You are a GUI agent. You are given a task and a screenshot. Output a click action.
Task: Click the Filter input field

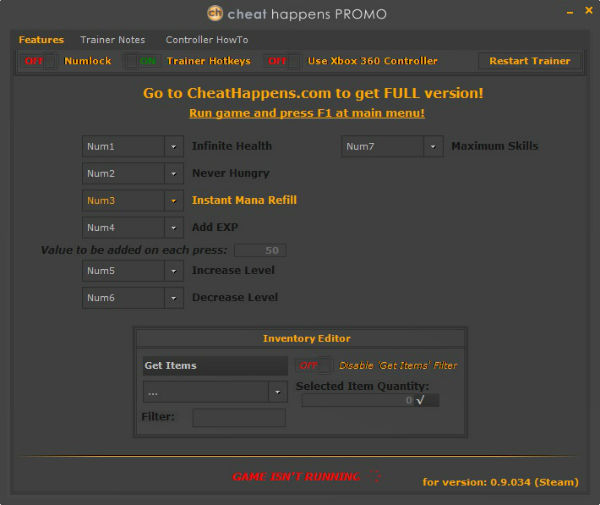point(239,417)
